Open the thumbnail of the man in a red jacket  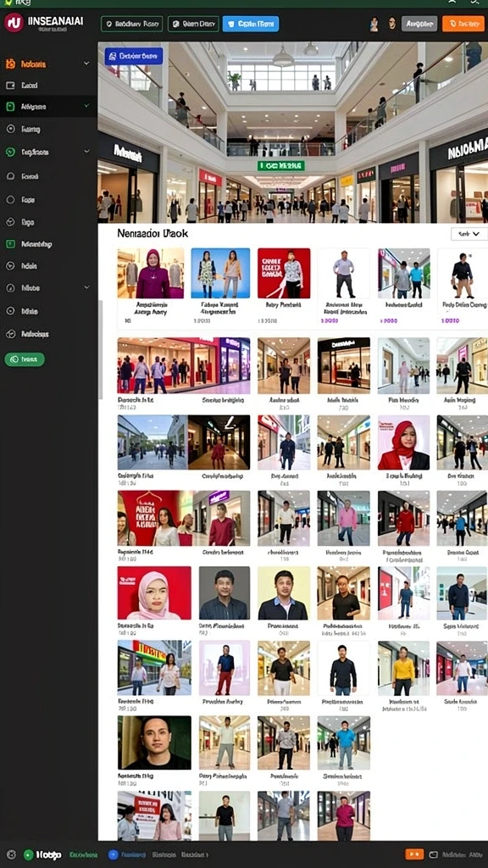click(x=404, y=518)
